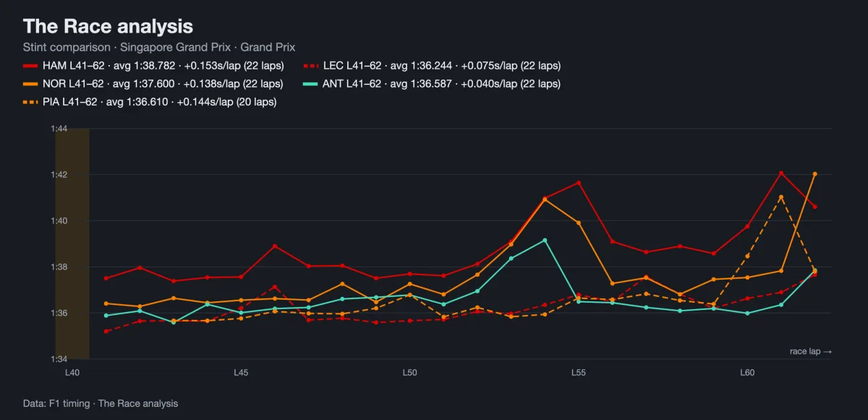
Task: Click the 1:38 y-axis label
Action: coord(59,266)
